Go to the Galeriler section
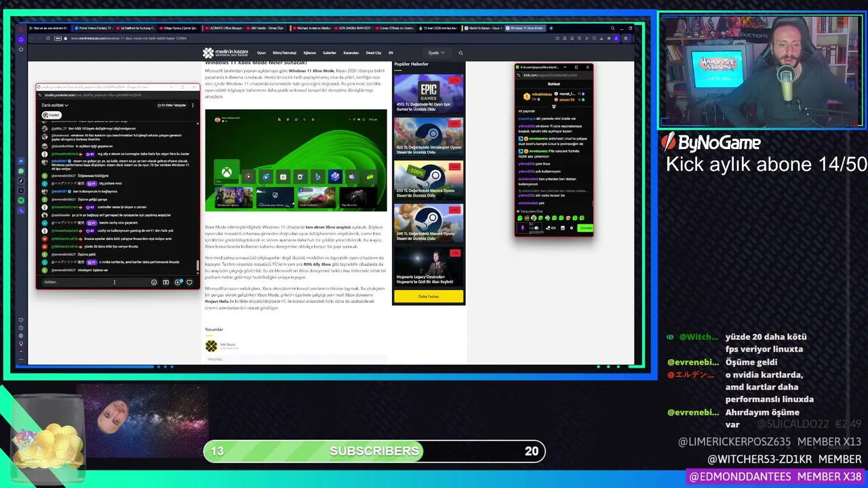 coord(330,52)
